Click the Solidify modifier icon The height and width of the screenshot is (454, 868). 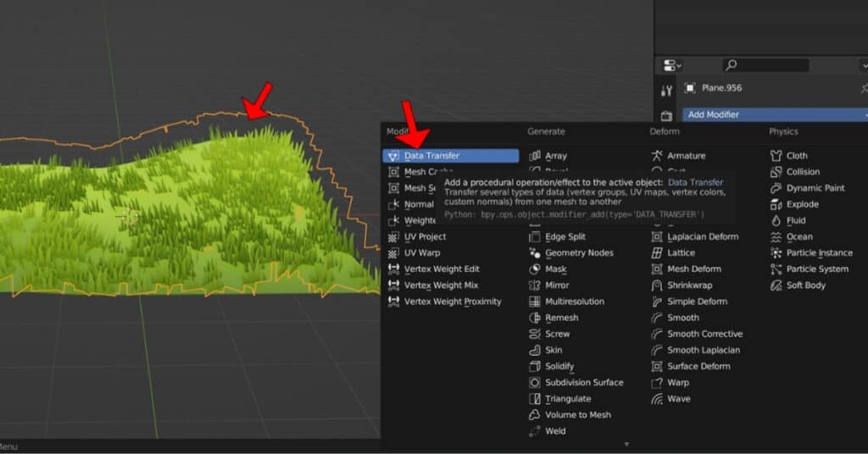point(535,366)
